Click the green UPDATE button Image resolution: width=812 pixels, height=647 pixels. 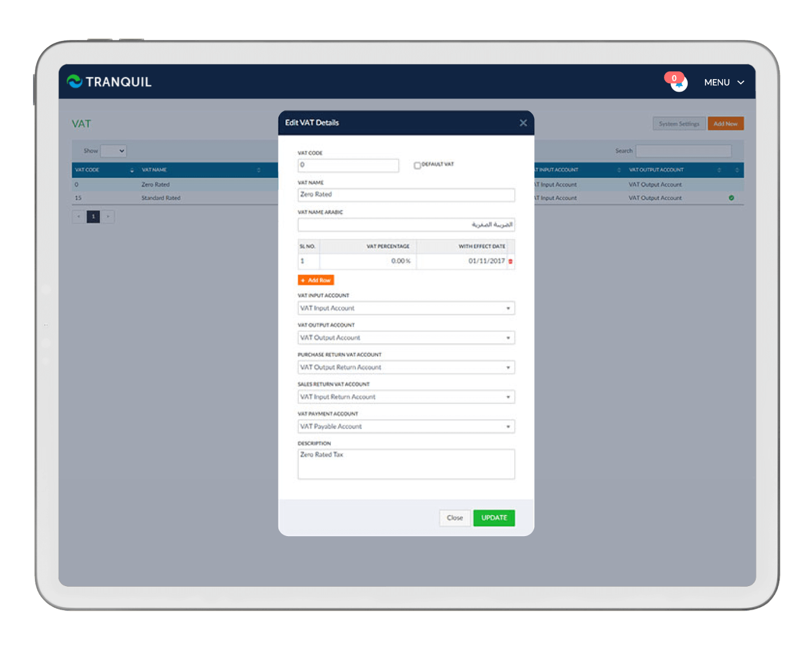(x=494, y=518)
